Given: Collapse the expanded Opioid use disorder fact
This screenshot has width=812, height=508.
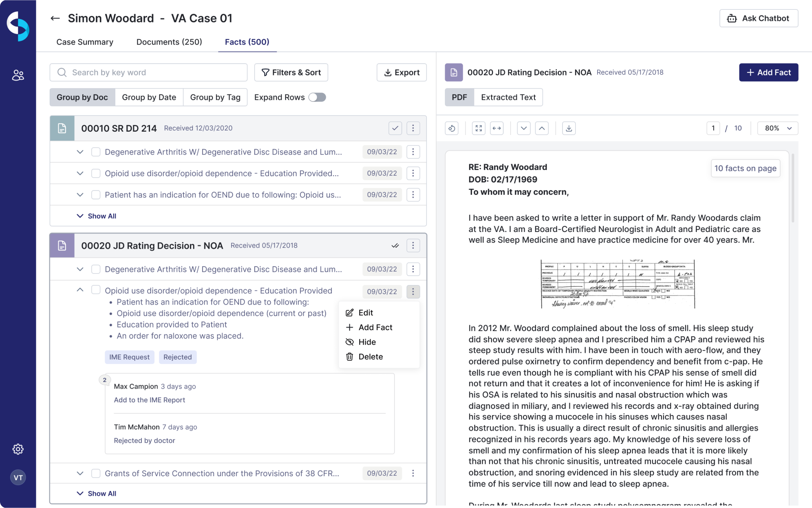Looking at the screenshot, I should [x=80, y=290].
